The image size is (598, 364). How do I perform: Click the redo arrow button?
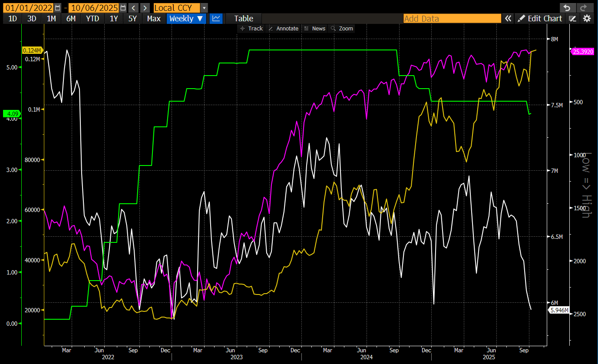pyautogui.click(x=582, y=8)
